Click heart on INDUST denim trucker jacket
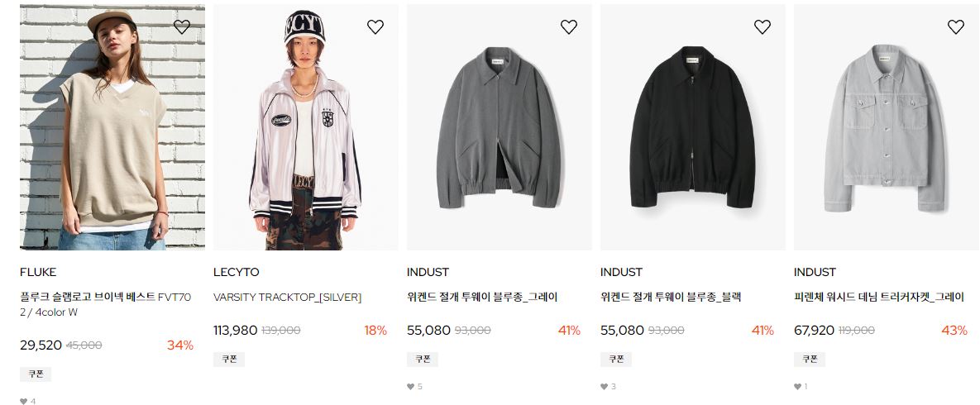980x405 pixels. click(956, 27)
